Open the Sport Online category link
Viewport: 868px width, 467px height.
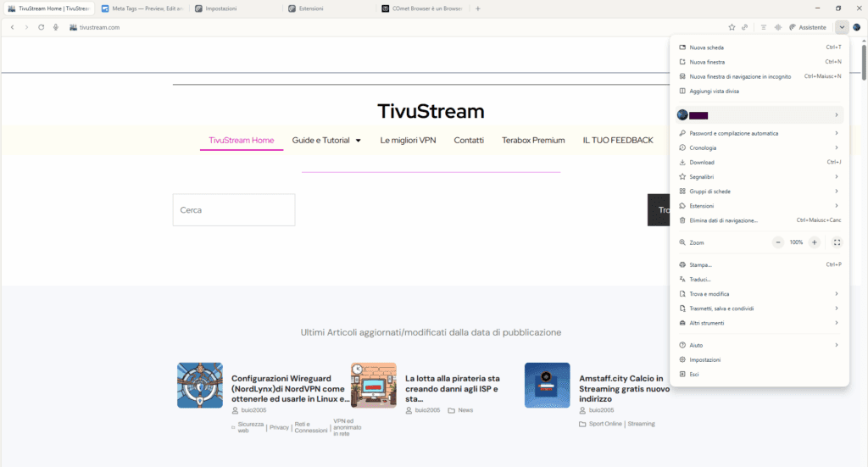(605, 424)
